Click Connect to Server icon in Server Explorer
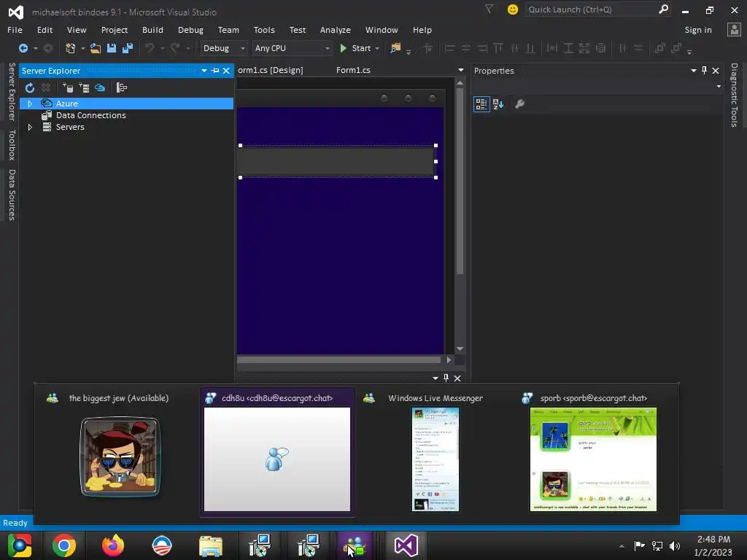The width and height of the screenshot is (747, 560). tap(85, 87)
